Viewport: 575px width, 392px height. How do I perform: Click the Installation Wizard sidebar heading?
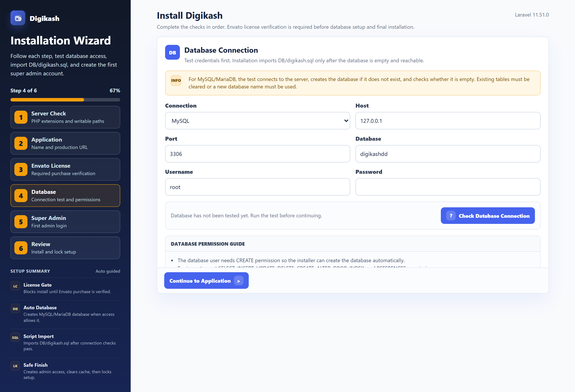[x=61, y=41]
